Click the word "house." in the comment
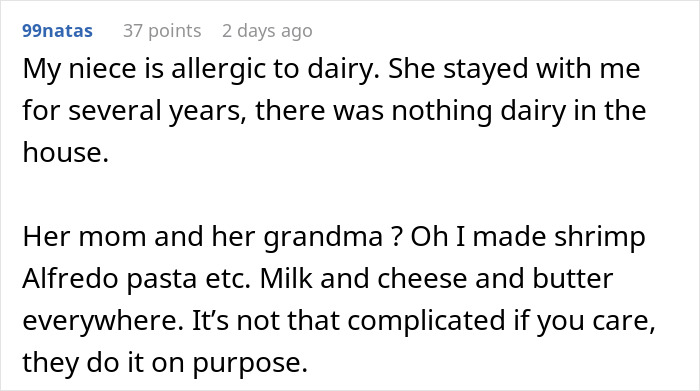Screen dimensions: 700x391 tap(66, 152)
